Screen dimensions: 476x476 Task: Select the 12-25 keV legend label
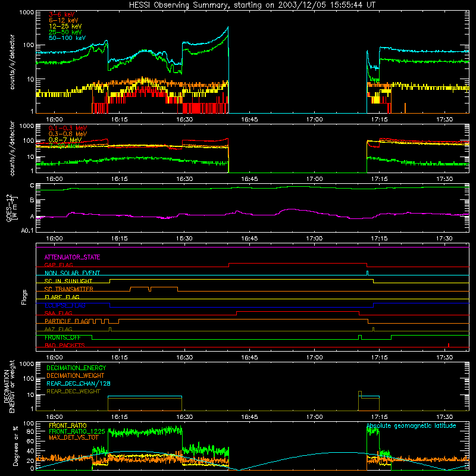pyautogui.click(x=65, y=26)
